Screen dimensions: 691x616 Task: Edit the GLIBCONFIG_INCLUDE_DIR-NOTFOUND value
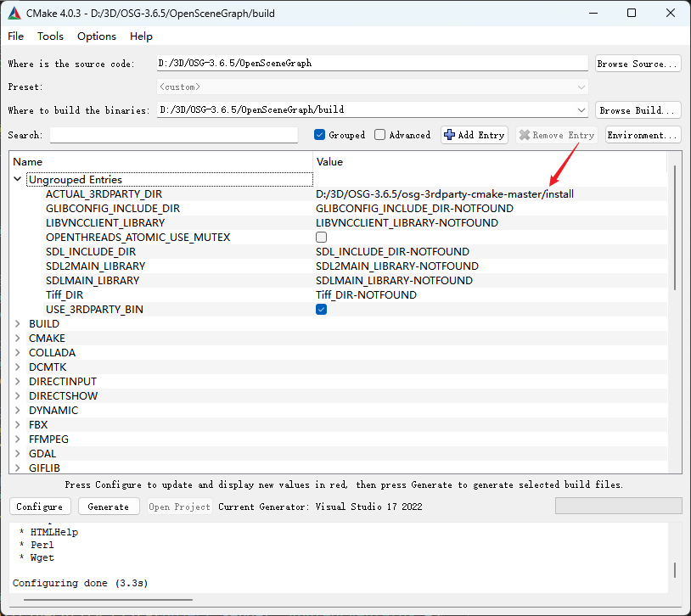415,209
